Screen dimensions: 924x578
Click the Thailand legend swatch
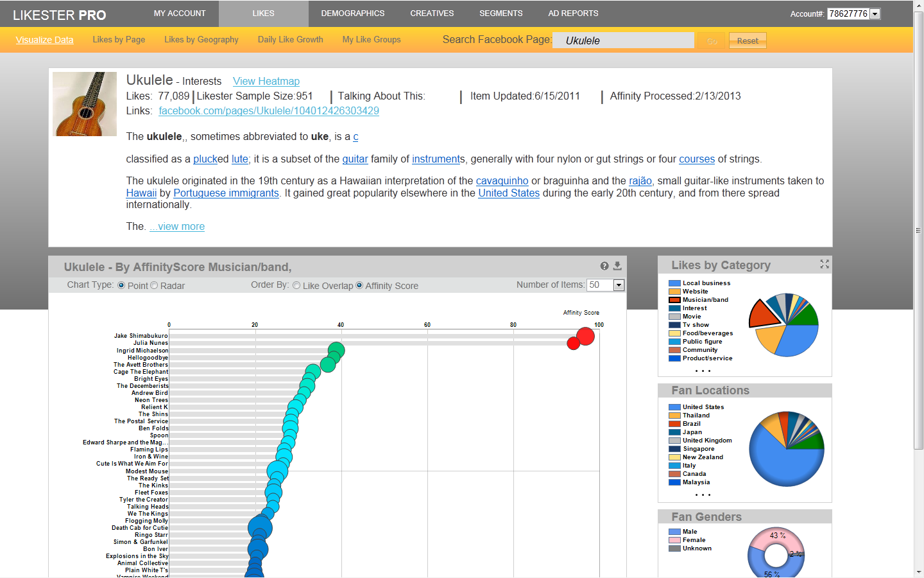tap(674, 416)
